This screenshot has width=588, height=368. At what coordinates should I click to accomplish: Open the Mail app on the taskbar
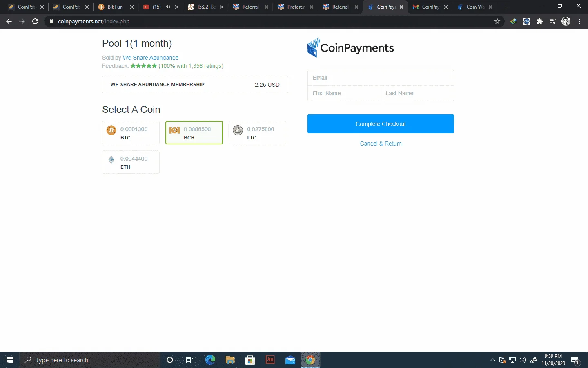click(290, 360)
